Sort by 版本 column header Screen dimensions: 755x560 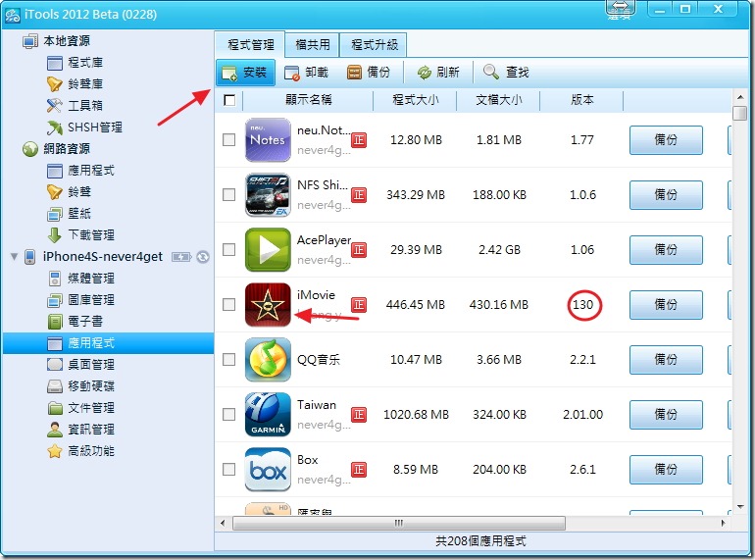(581, 100)
